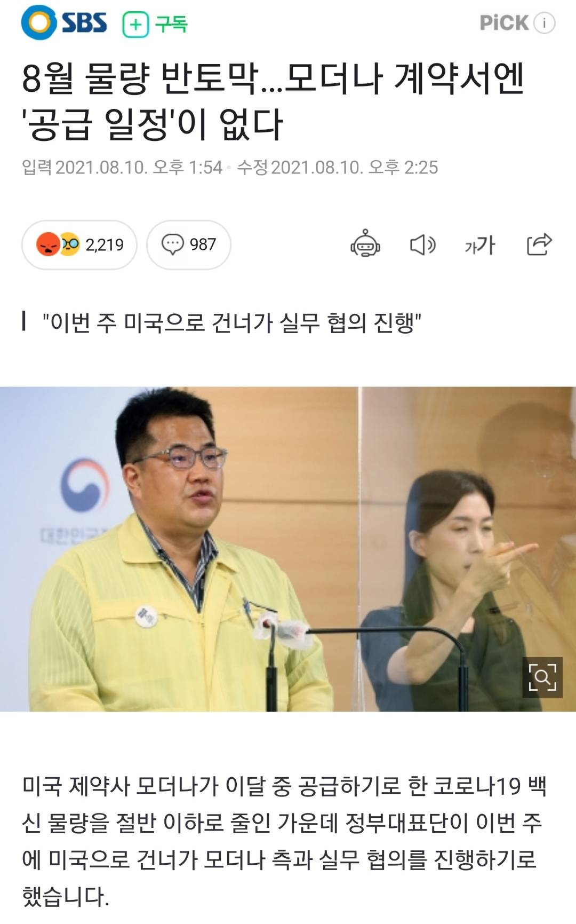Change text size with the 가가 icon
Screen dimensions: 576x924
click(479, 245)
